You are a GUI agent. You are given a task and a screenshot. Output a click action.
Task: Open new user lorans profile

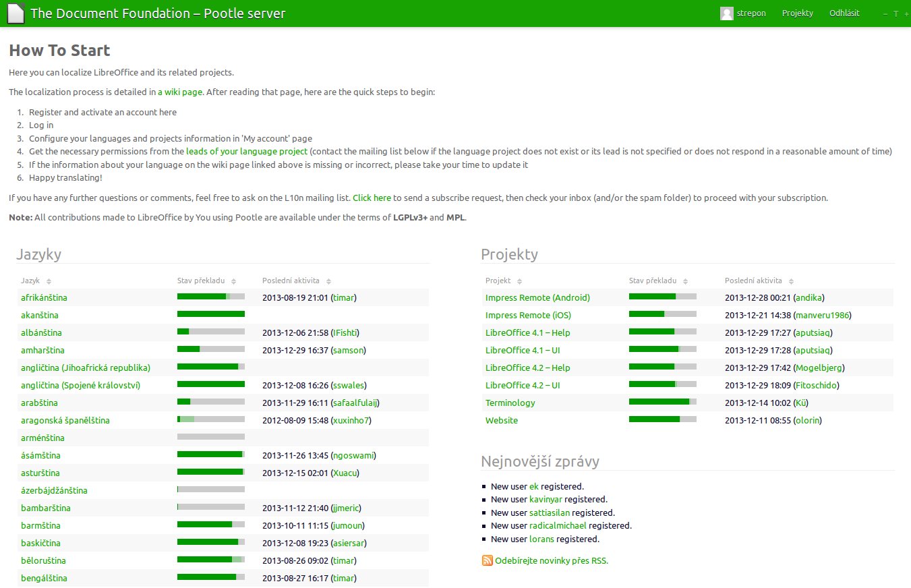(541, 539)
